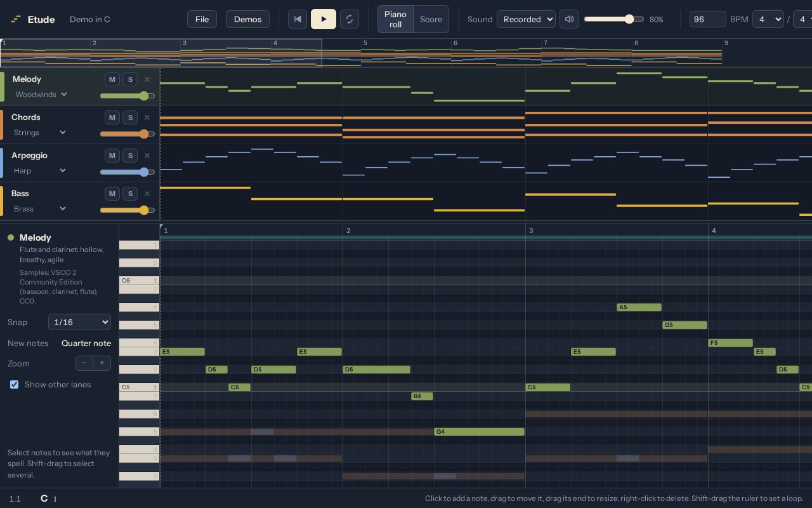Remove the Melody track with X icon
This screenshot has width=812, height=508.
pos(147,79)
